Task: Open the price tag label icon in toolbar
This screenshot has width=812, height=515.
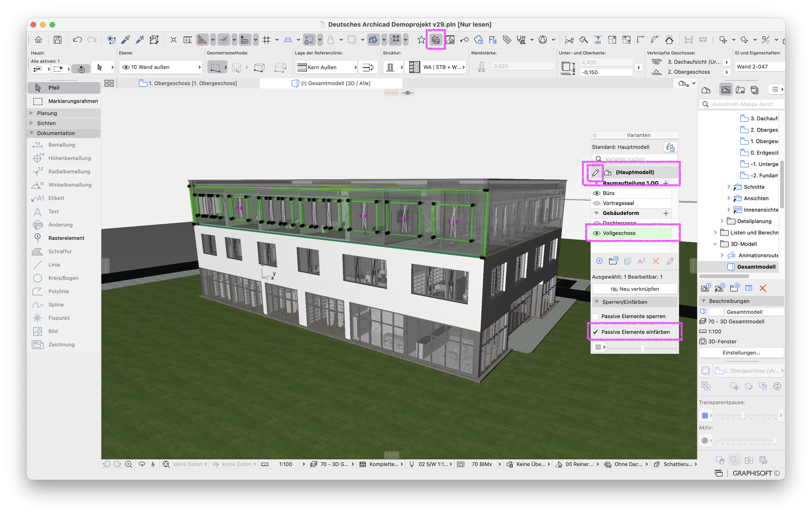Action: 507,40
